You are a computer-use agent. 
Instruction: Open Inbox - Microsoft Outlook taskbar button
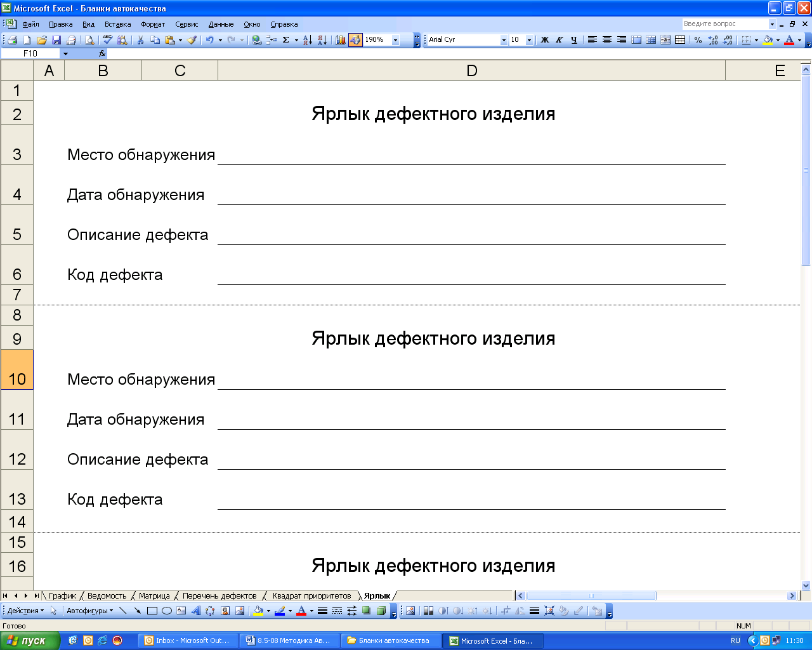click(x=188, y=640)
